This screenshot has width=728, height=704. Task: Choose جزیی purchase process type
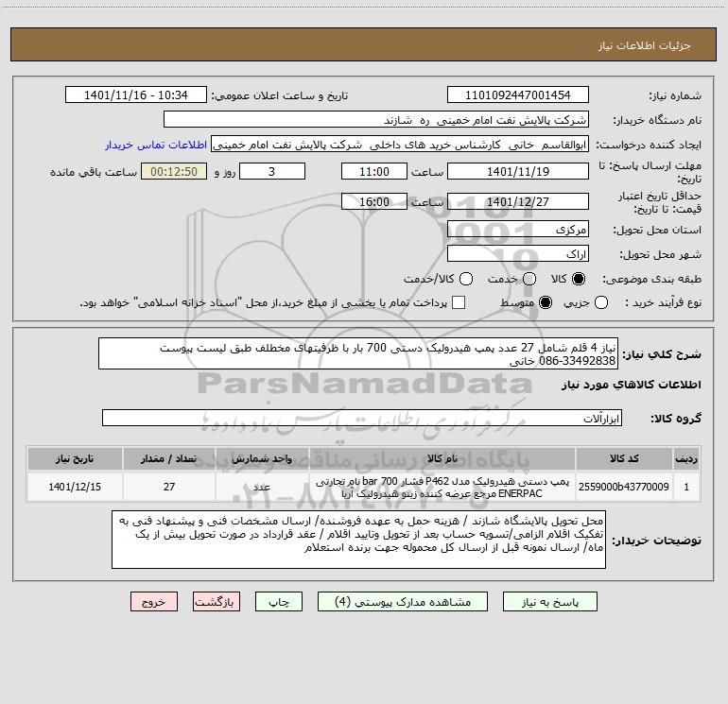600,302
